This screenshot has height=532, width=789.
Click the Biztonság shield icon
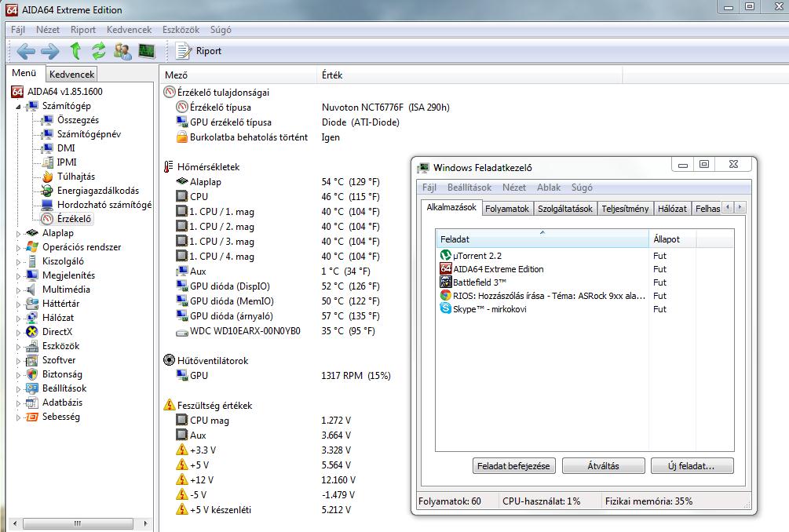32,374
